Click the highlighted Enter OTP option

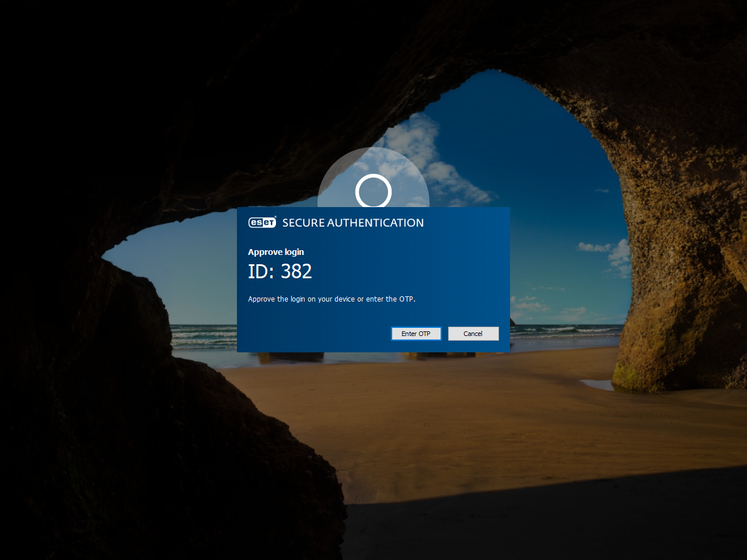tap(416, 333)
